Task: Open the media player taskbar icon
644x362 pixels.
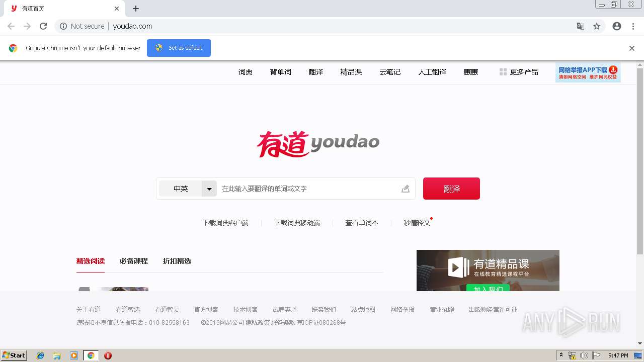Action: [x=74, y=355]
